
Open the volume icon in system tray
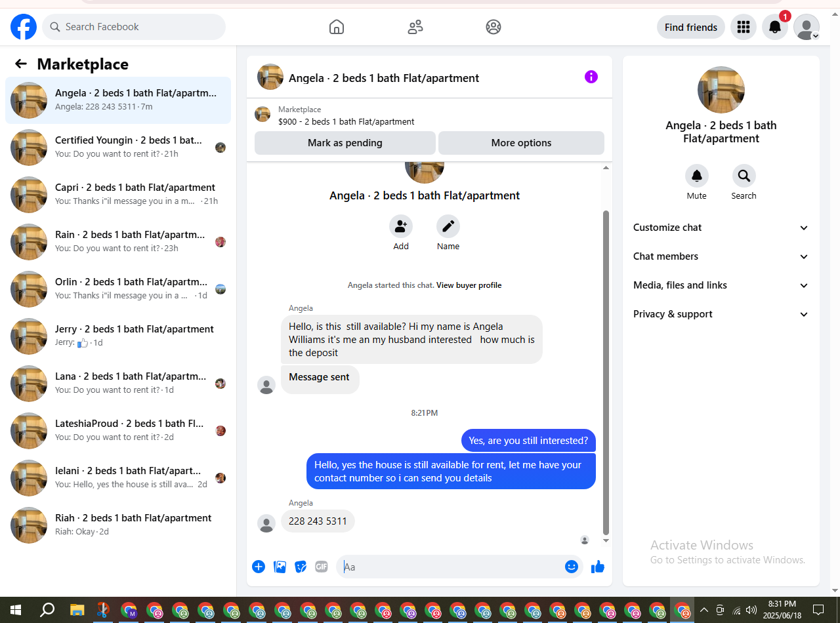751,611
